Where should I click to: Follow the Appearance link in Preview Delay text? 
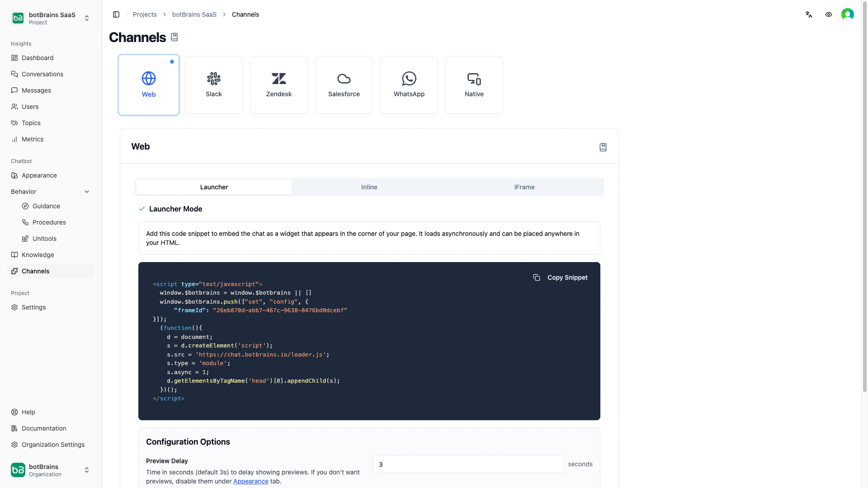point(250,481)
